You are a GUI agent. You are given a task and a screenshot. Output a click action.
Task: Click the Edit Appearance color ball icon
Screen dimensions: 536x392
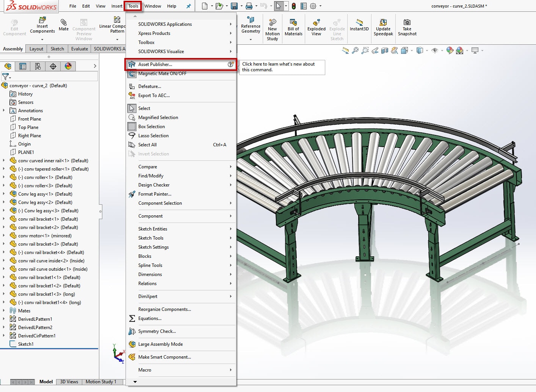450,50
